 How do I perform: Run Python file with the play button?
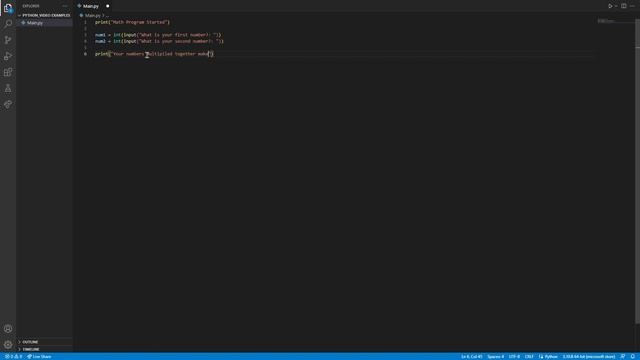click(610, 6)
